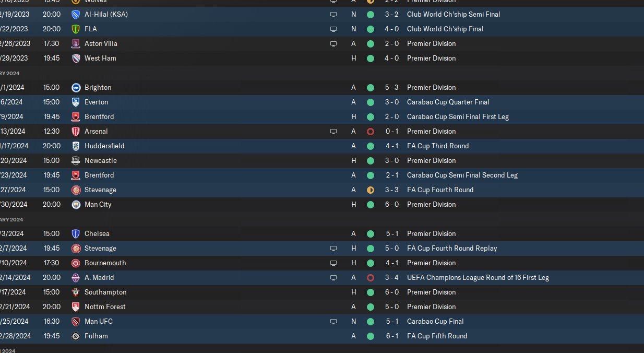Screen dimensions: 644x353
Task: Click the Al-Hilal (KSA) club badge
Action: pos(76,14)
